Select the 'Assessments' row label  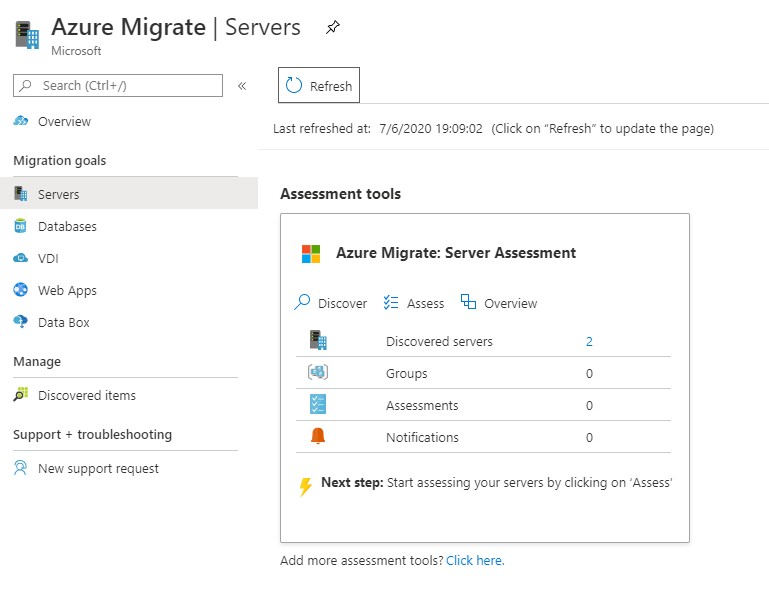point(422,405)
